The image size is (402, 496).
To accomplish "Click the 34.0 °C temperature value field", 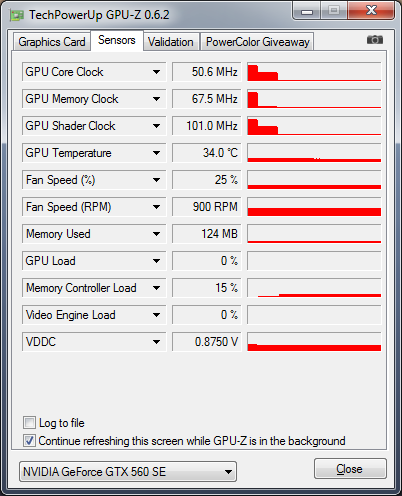I will pyautogui.click(x=206, y=153).
